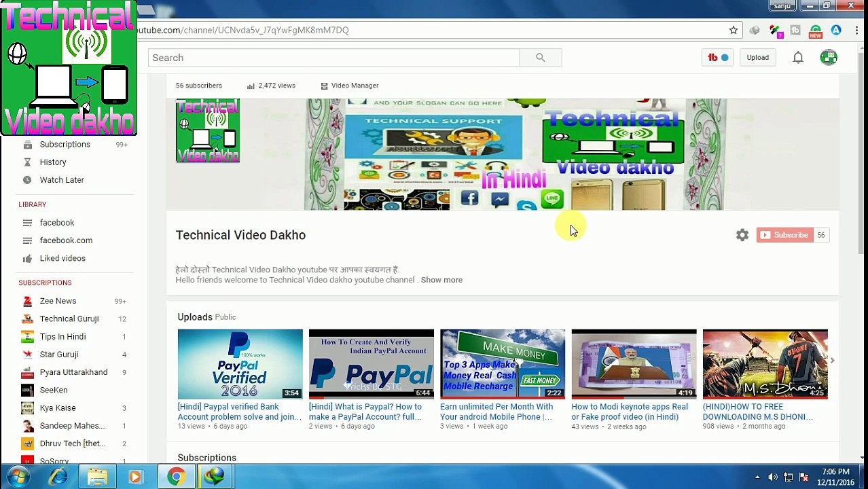Open Sandeep Mahes... subscription
This screenshot has width=868, height=489.
click(x=73, y=426)
